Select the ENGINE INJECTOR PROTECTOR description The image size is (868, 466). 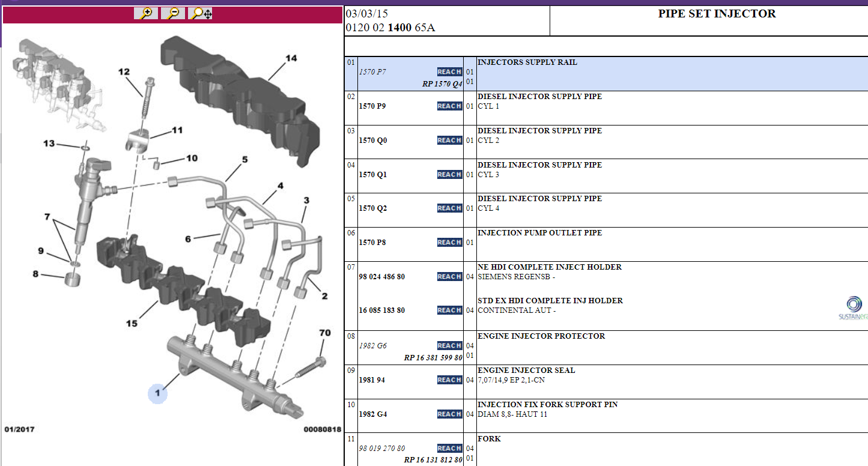pyautogui.click(x=541, y=336)
